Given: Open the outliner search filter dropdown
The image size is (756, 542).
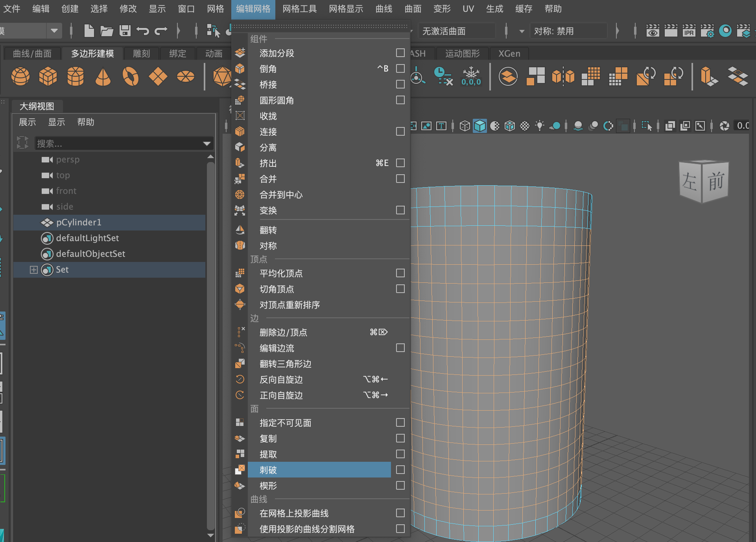Looking at the screenshot, I should [x=207, y=144].
